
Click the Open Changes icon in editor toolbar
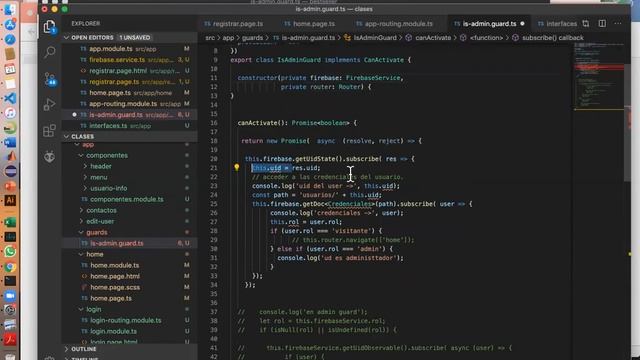(586, 24)
